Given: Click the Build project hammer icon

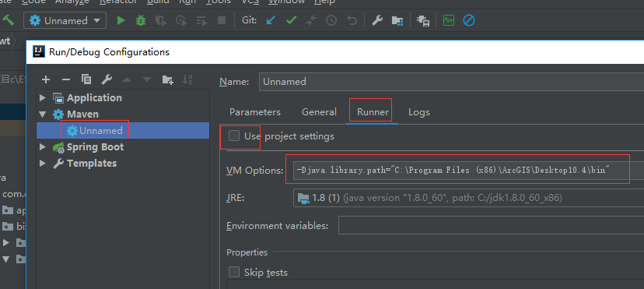Looking at the screenshot, I should pos(9,20).
